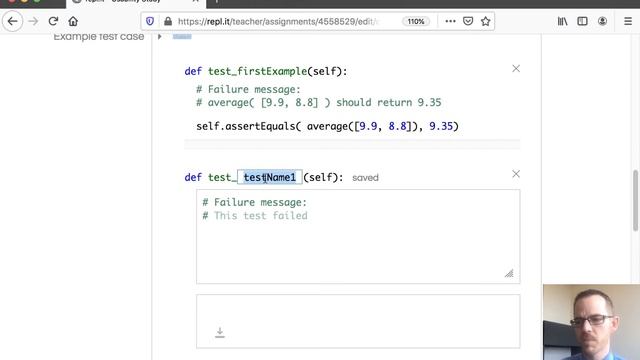Reset the 110% zoom level
This screenshot has width=640, height=360.
click(x=416, y=21)
